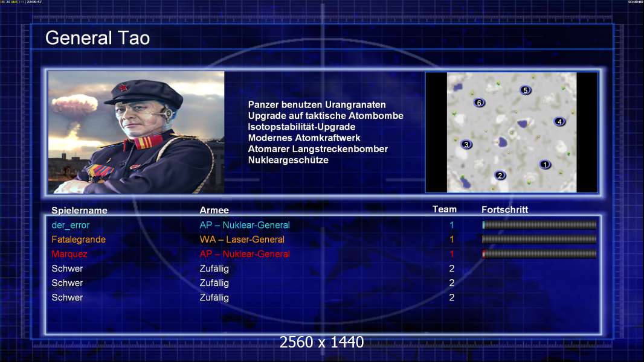The width and height of the screenshot is (644, 362).
Task: Click 'Nukleargeschütze' line
Action: (x=288, y=160)
